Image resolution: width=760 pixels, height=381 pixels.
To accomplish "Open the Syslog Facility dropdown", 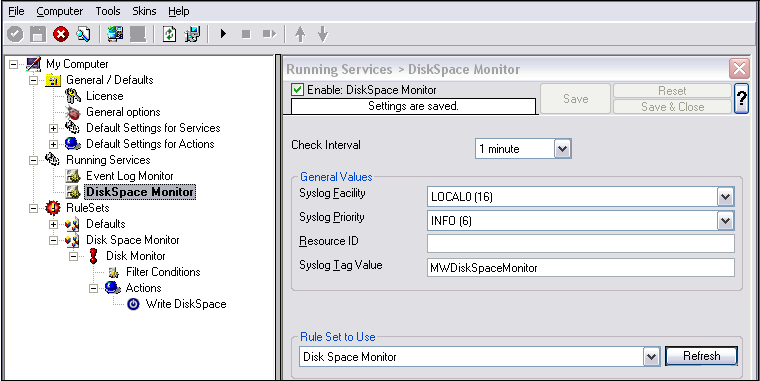I will click(725, 197).
